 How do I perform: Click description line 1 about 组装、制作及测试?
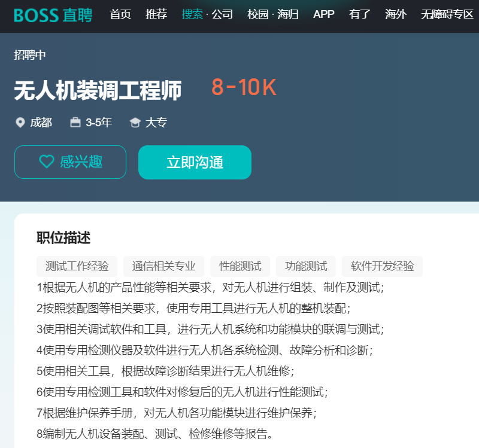[x=211, y=288]
